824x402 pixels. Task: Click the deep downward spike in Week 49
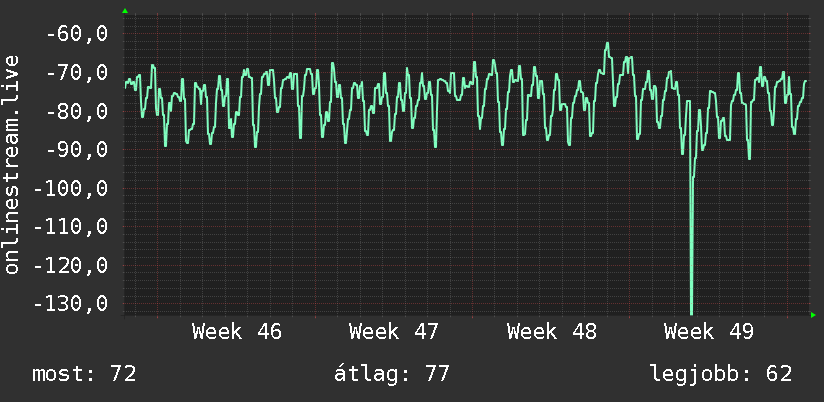pyautogui.click(x=691, y=236)
